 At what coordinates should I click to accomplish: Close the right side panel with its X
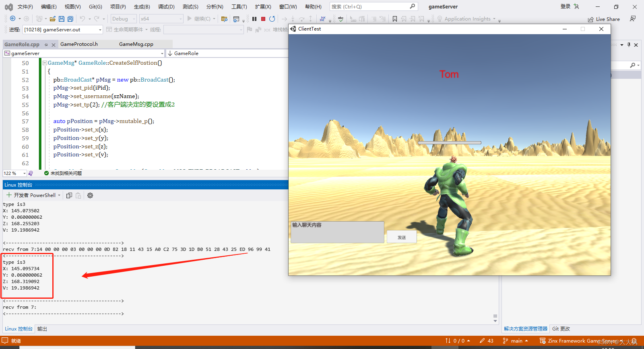(x=636, y=45)
